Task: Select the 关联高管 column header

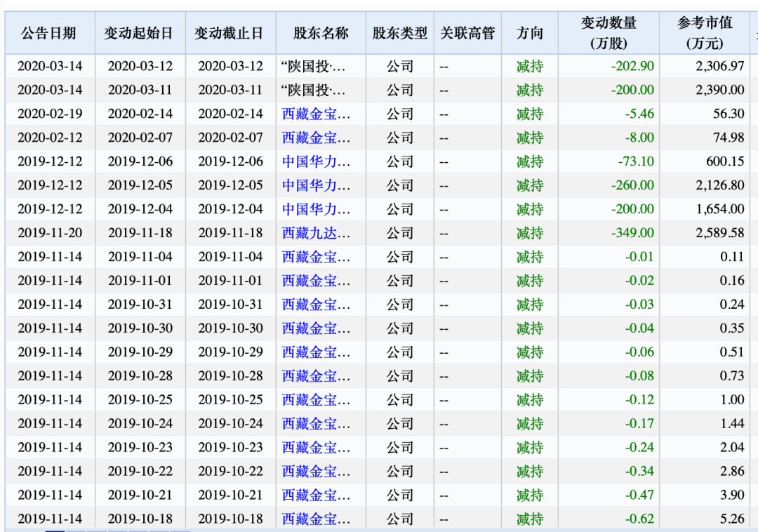Action: click(467, 33)
